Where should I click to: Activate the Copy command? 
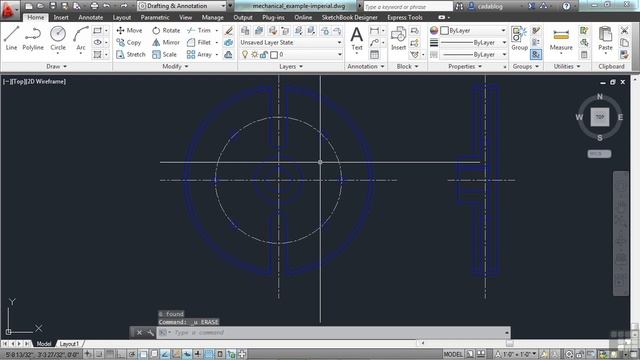pos(129,42)
